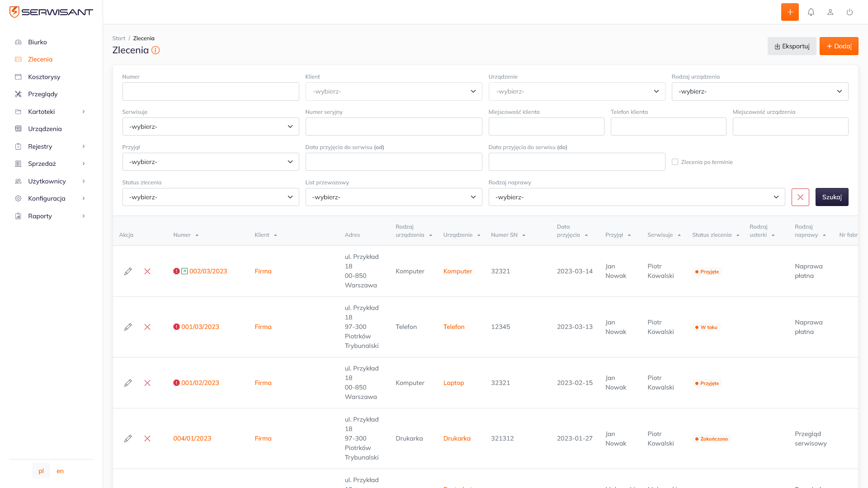The image size is (868, 488).
Task: Click the info icon next to Zlecenia heading
Action: (156, 50)
